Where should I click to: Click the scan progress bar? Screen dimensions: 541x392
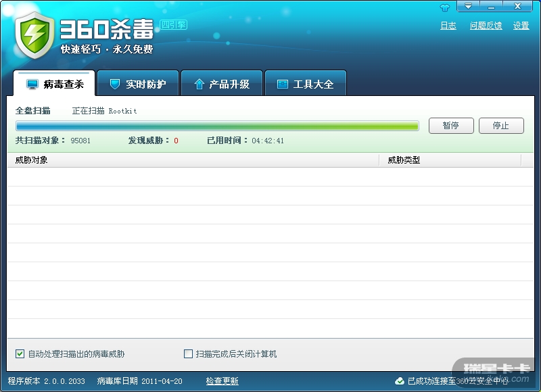[x=217, y=126]
